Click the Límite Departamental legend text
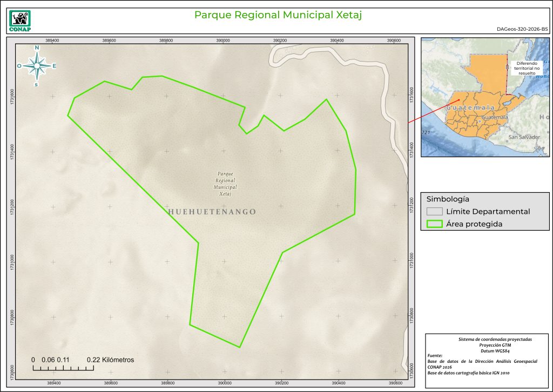Screen dimensions: 553x392 pyautogui.click(x=488, y=212)
